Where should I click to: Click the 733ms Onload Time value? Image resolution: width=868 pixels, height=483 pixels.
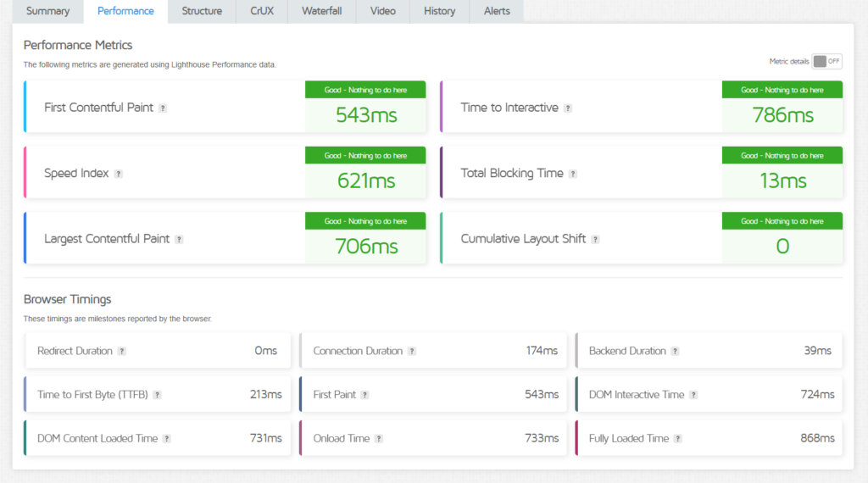(542, 438)
